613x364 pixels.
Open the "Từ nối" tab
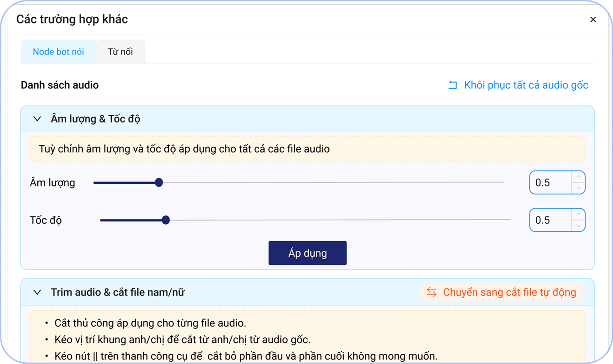(x=120, y=52)
